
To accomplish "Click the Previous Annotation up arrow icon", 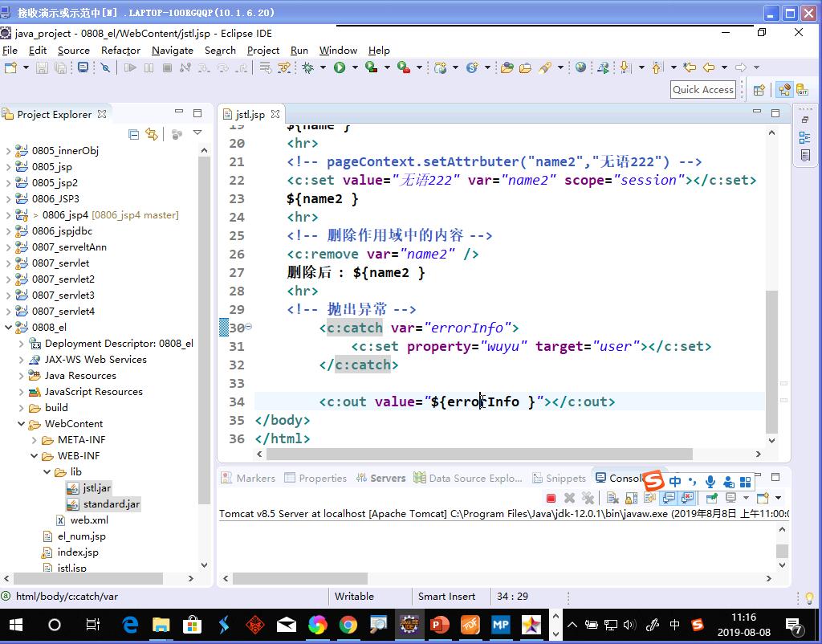I will (657, 67).
